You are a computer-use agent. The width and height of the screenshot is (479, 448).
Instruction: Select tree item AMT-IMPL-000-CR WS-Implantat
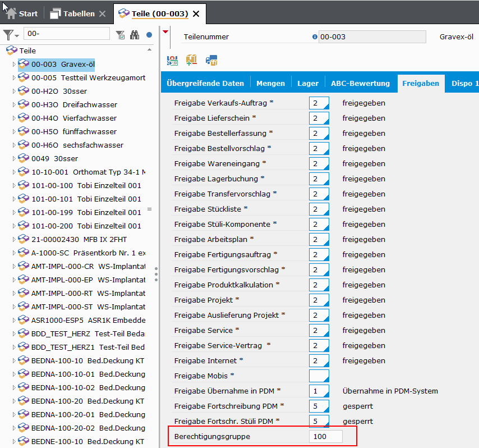tap(88, 266)
